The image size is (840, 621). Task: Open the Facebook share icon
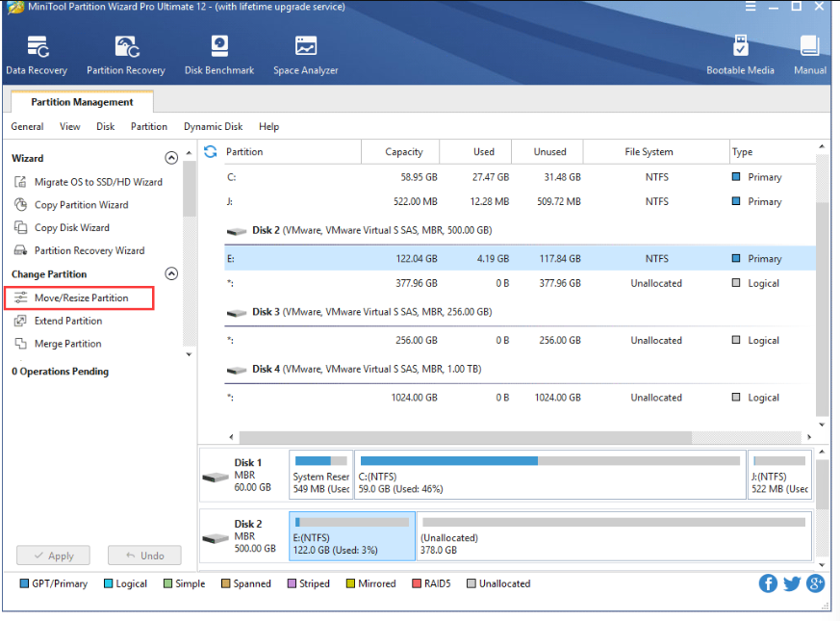tap(768, 583)
